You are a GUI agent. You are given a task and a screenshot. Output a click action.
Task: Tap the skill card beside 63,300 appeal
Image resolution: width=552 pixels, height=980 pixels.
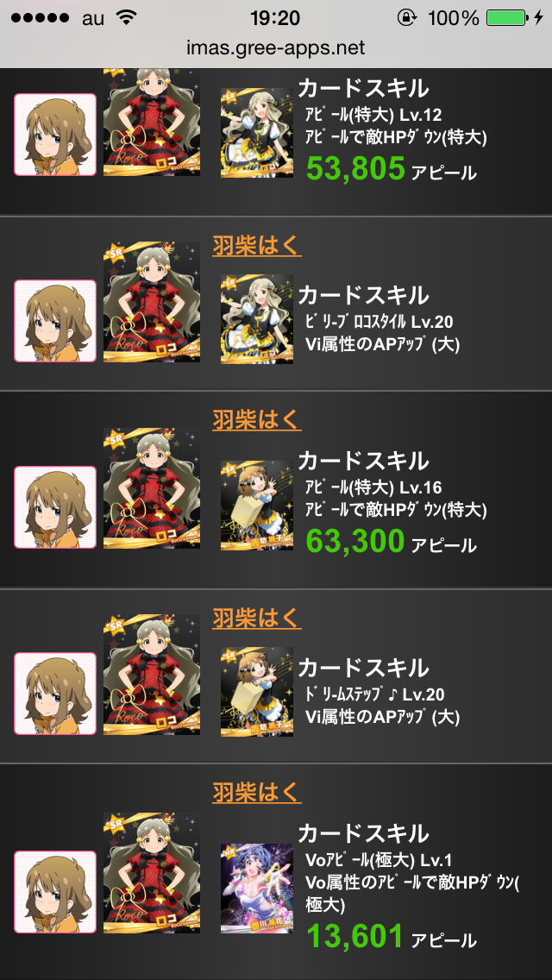tap(257, 505)
